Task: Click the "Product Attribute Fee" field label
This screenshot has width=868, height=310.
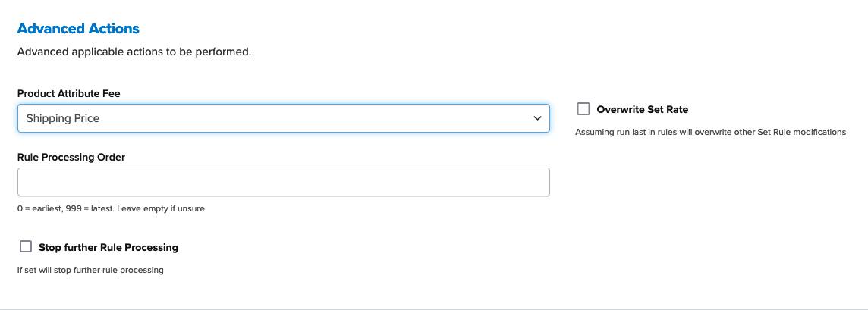Action: coord(68,93)
